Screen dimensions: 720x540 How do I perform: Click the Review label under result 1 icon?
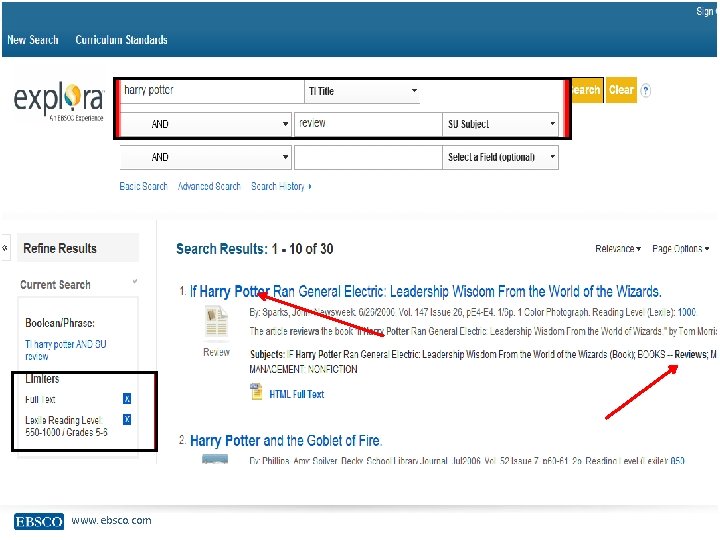(216, 352)
